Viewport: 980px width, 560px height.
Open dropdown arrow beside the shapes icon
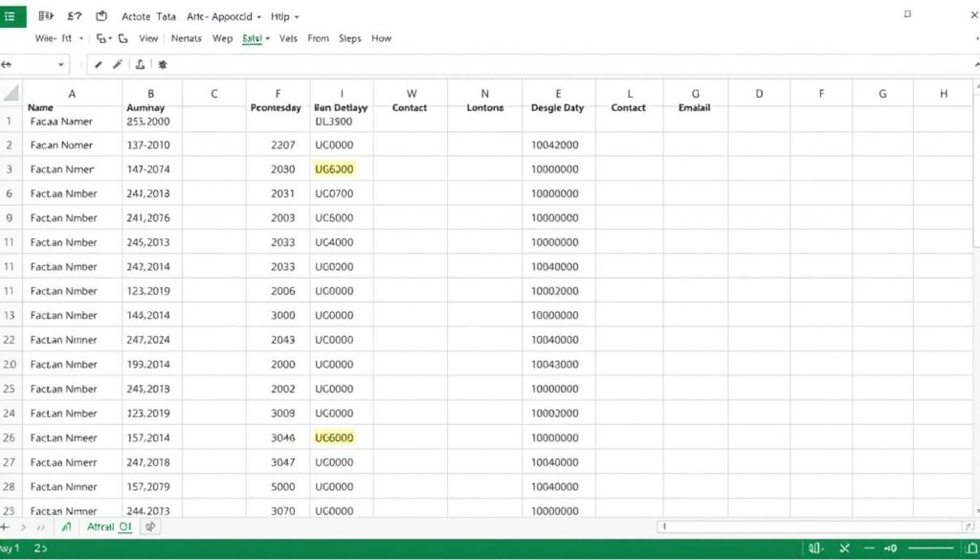pos(111,38)
